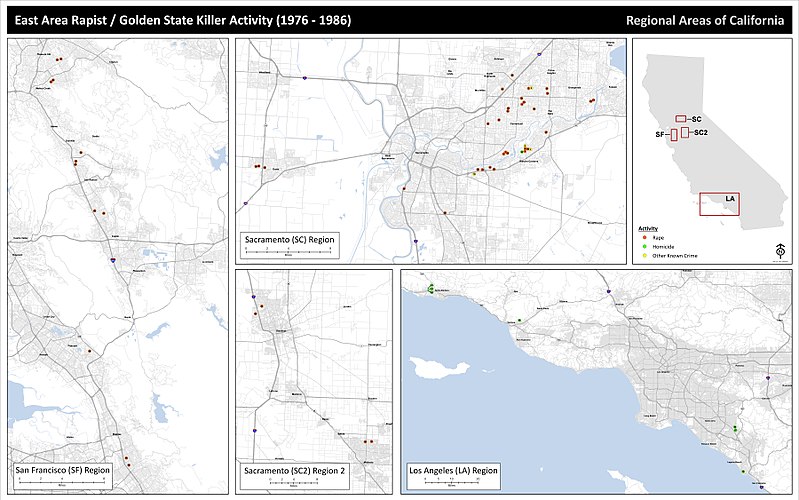Select the SC2 rectangle on California inset

point(686,133)
